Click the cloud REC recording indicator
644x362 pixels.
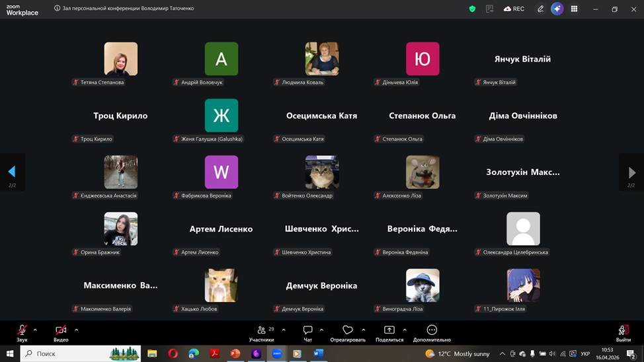click(514, 9)
